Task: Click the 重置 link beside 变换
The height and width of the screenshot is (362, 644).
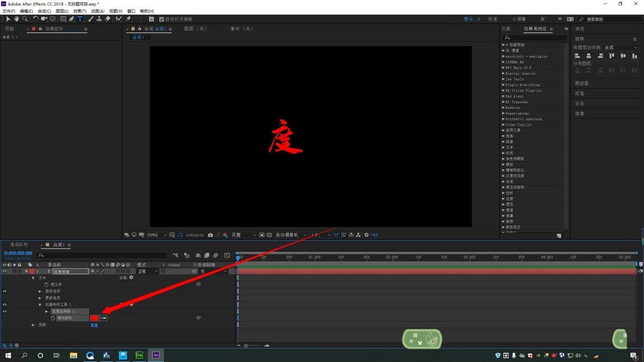Action: click(94, 325)
